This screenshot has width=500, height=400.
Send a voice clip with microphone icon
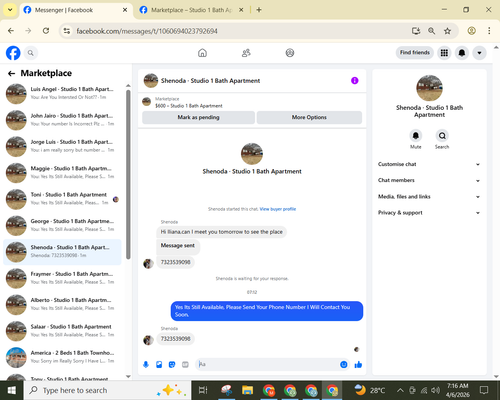click(x=146, y=365)
